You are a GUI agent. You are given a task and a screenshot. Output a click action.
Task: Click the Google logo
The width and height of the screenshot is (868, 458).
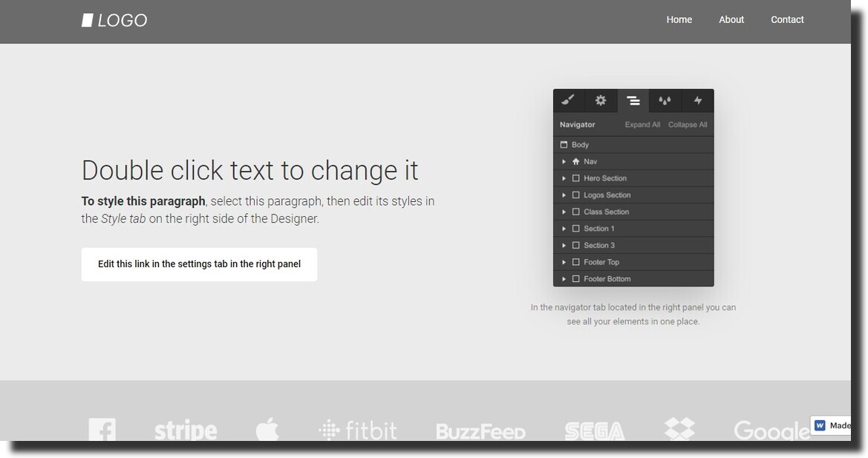point(772,431)
